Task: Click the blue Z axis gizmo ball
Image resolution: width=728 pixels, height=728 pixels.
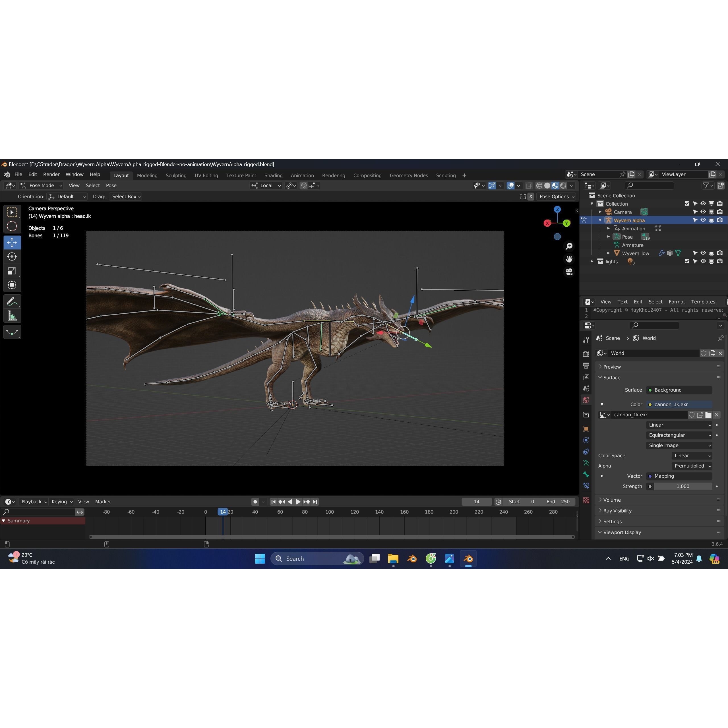Action: pyautogui.click(x=557, y=209)
